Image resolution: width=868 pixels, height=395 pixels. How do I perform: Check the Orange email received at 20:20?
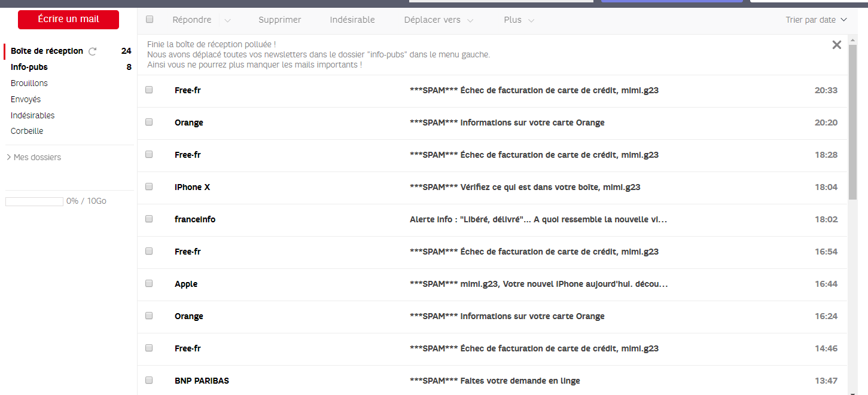pyautogui.click(x=149, y=122)
